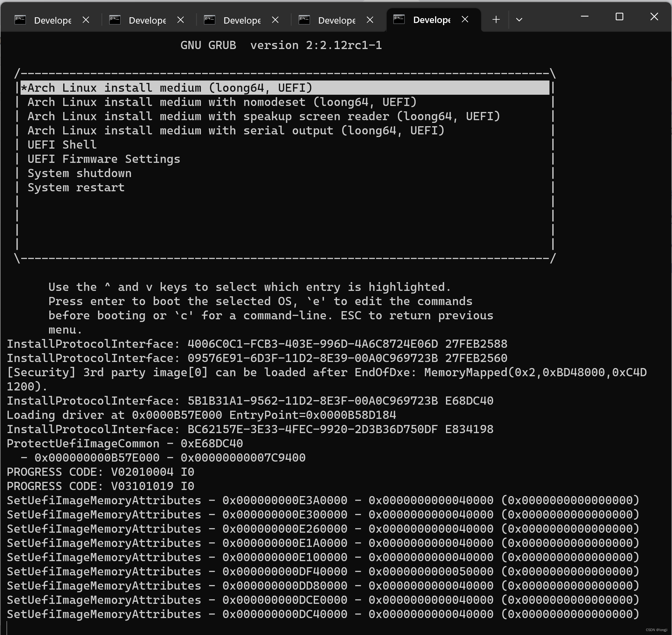Select the 'System shutdown' entry
The width and height of the screenshot is (672, 635).
[80, 173]
